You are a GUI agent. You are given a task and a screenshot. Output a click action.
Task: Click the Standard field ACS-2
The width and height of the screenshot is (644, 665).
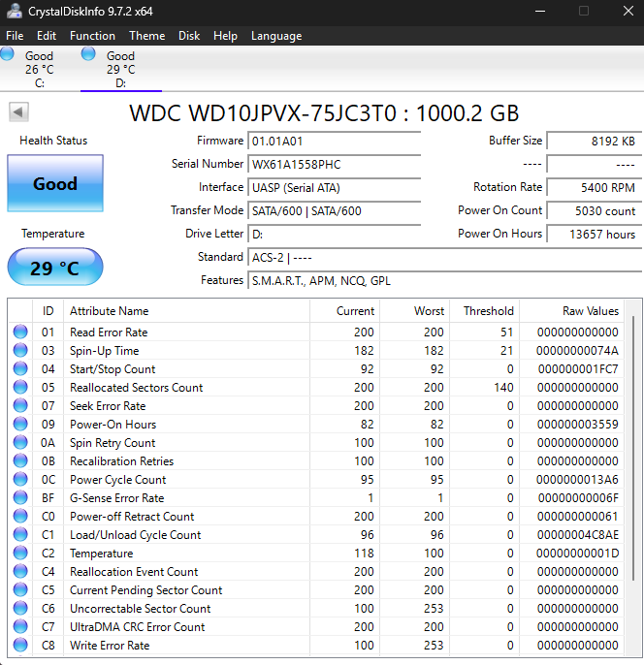(444, 258)
